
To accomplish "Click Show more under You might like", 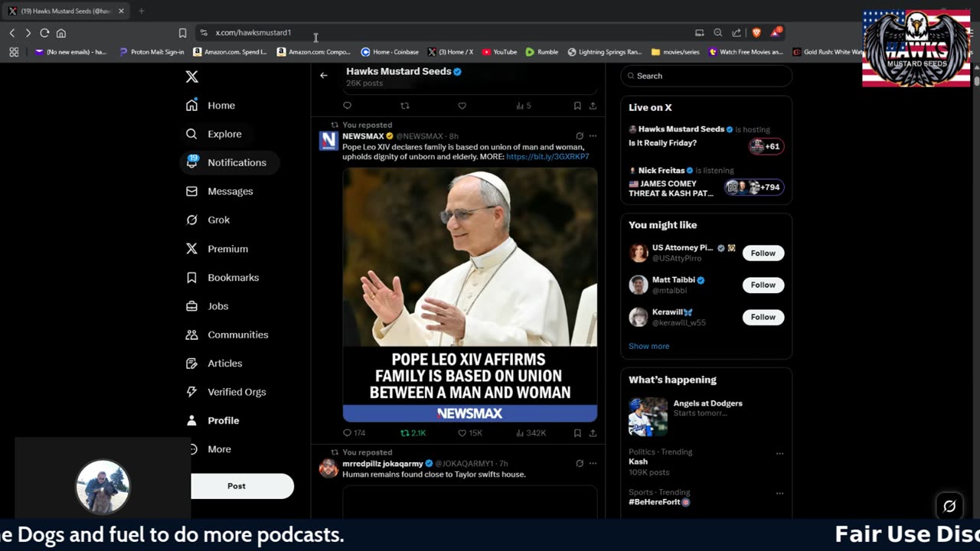I will 648,346.
